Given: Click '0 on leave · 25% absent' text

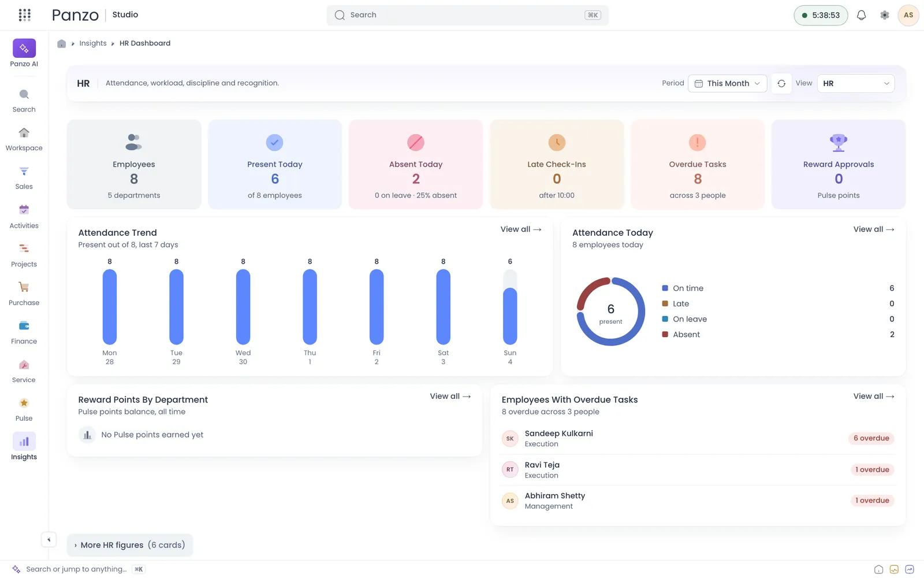Looking at the screenshot, I should [416, 195].
